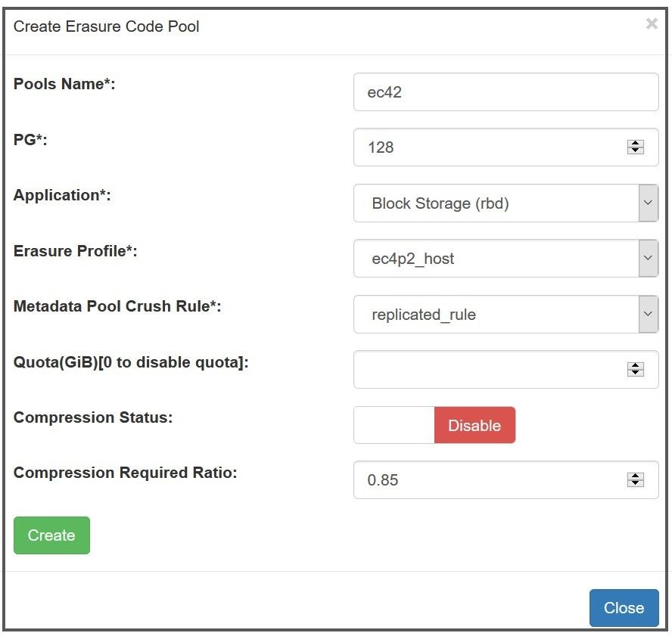Slide the compression status control
This screenshot has height=636, width=672.
pos(394,425)
